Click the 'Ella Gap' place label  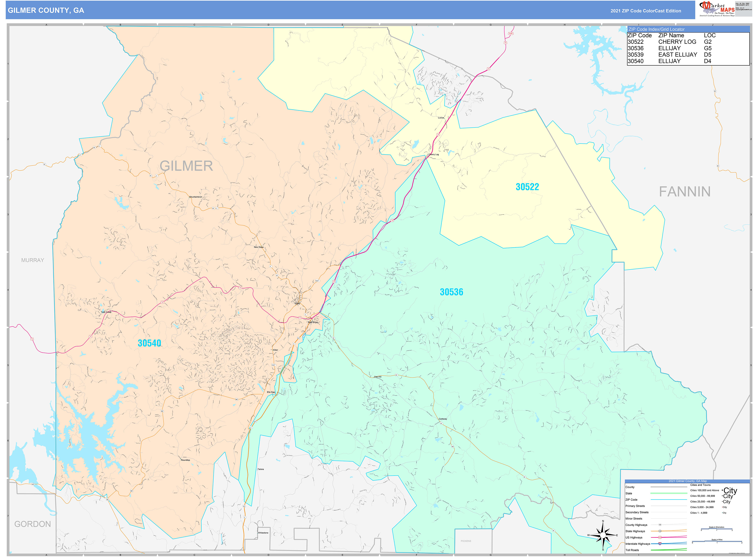[270, 392]
